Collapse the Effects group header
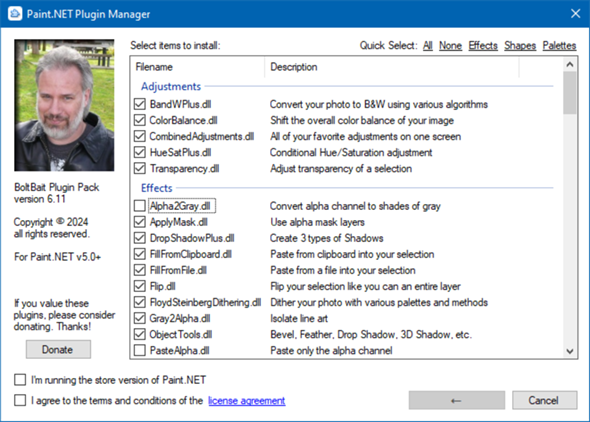Viewport: 590px width, 422px height. click(157, 188)
